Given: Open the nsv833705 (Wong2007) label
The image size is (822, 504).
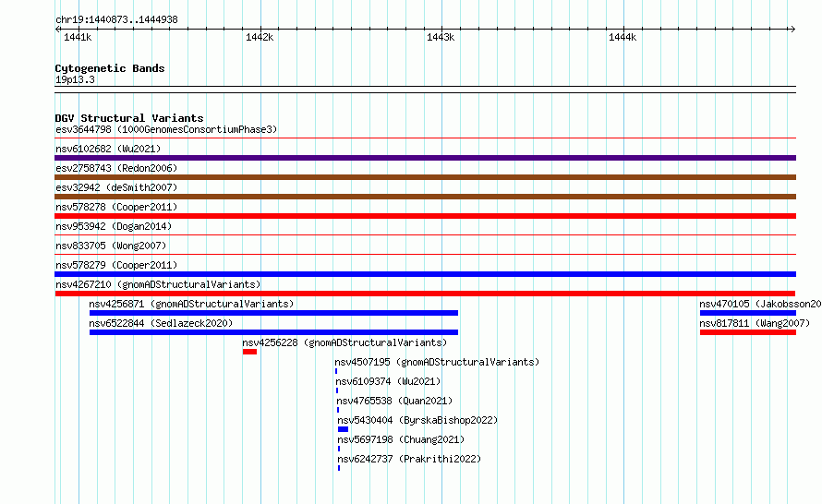Looking at the screenshot, I should pyautogui.click(x=111, y=246).
